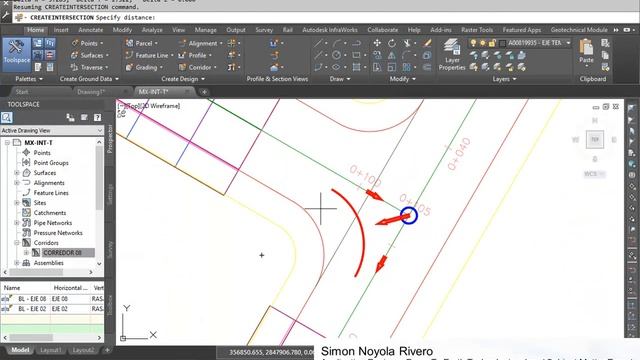Select the Hatch tool in Draw panel

click(x=356, y=67)
